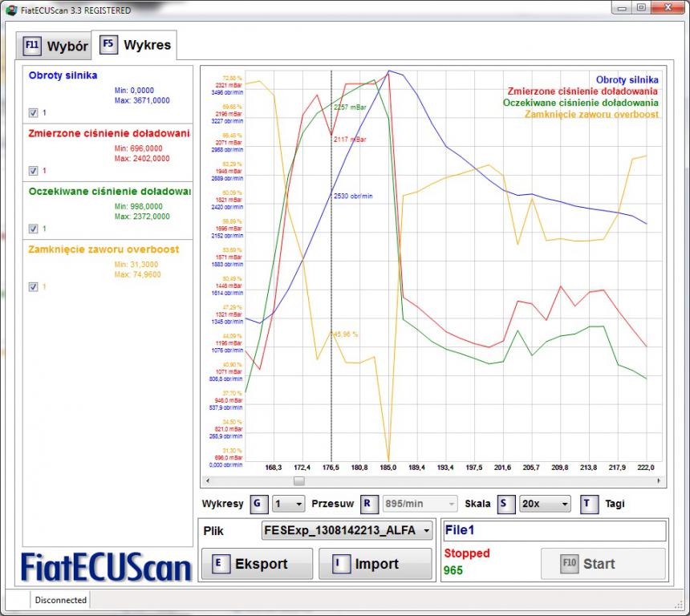Screen dimensions: 690x616
Task: Click the G shortcut icon for Wykresy
Action: tap(259, 504)
